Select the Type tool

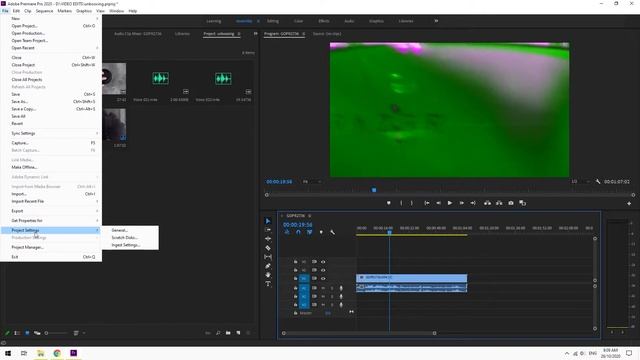click(268, 284)
